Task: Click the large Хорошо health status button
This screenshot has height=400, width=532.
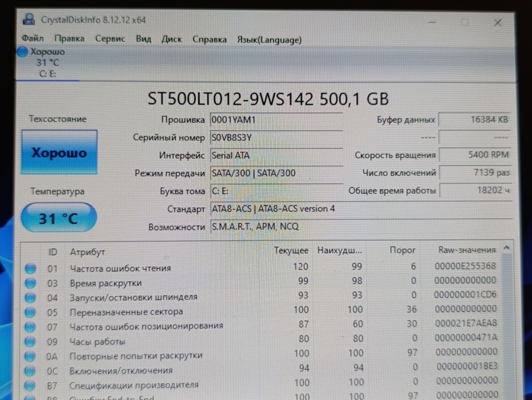Action: (60, 152)
